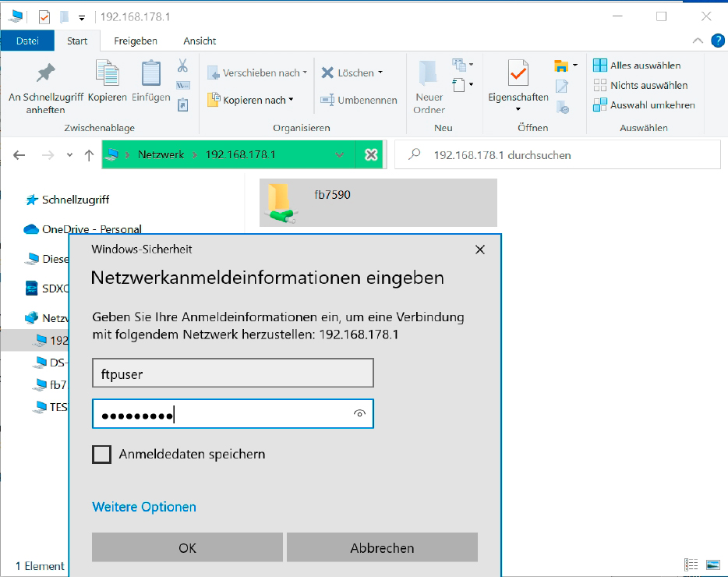Reveal the password with the eye icon
The width and height of the screenshot is (728, 577).
[359, 414]
